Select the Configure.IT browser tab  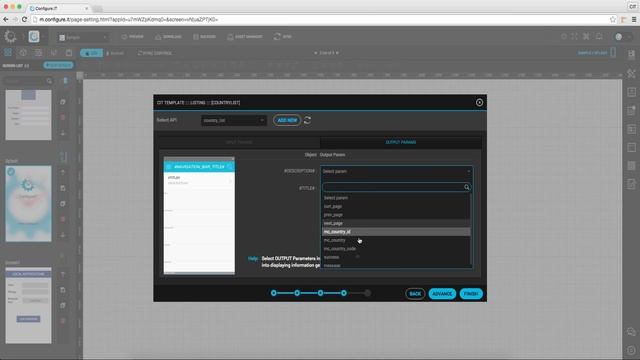(x=59, y=8)
